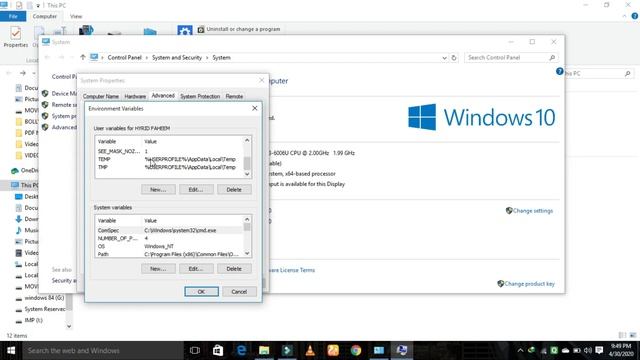
Task: Switch to Hardware tab
Action: [135, 96]
